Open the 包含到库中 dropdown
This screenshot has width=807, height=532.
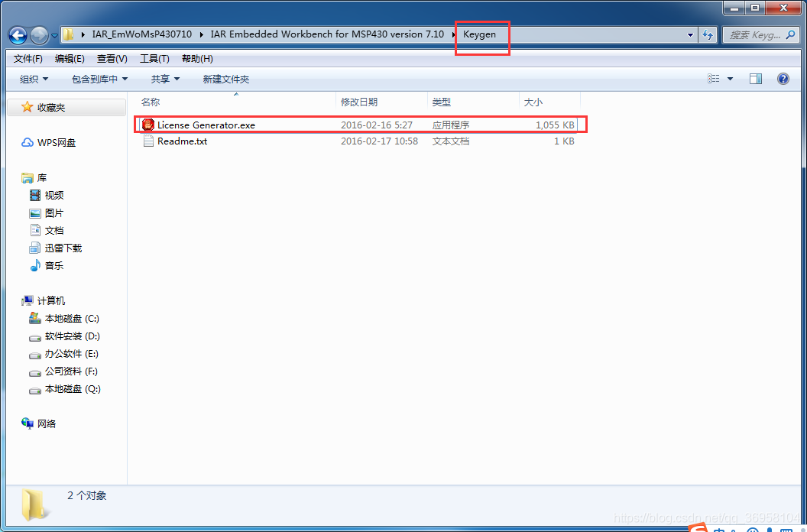pyautogui.click(x=100, y=79)
